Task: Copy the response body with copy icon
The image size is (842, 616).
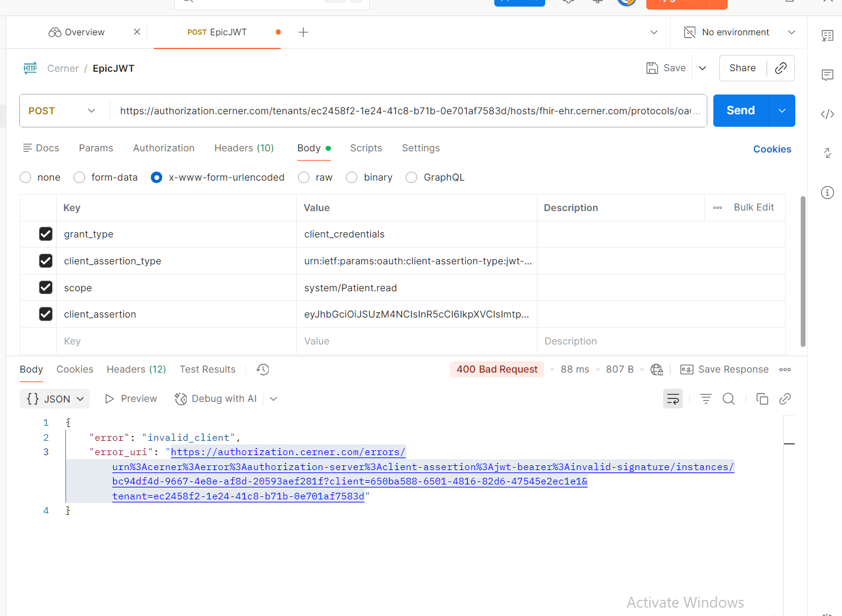Action: (762, 399)
